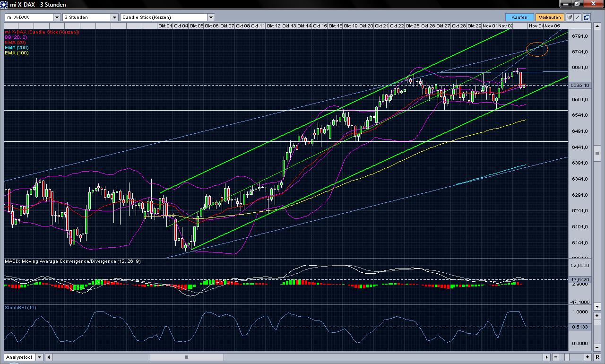This screenshot has height=364, width=605.
Task: Click the MACD value label 13,6429
Action: [x=580, y=279]
